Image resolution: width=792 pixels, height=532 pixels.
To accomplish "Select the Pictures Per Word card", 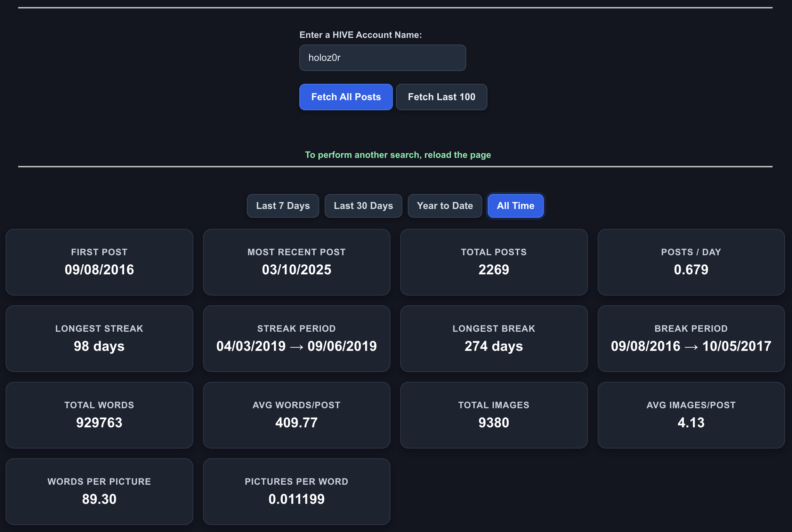I will (x=297, y=492).
